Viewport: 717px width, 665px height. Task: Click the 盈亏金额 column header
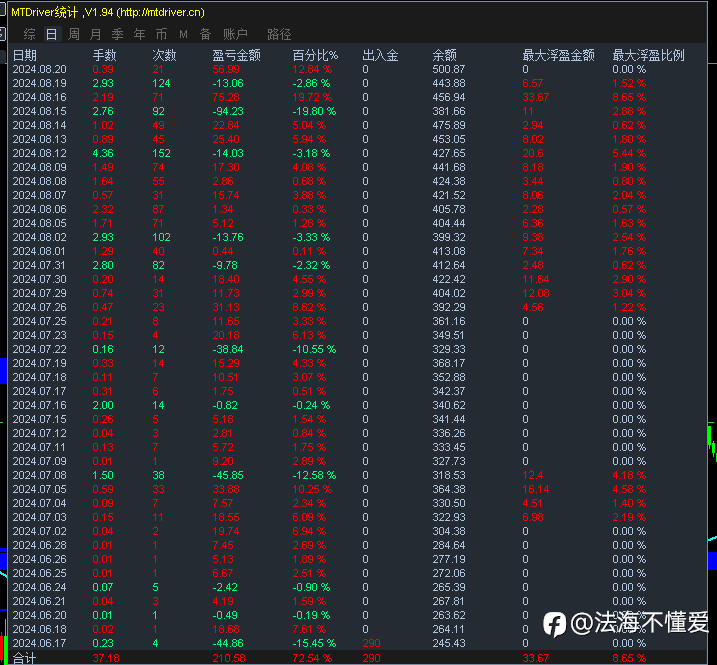236,55
